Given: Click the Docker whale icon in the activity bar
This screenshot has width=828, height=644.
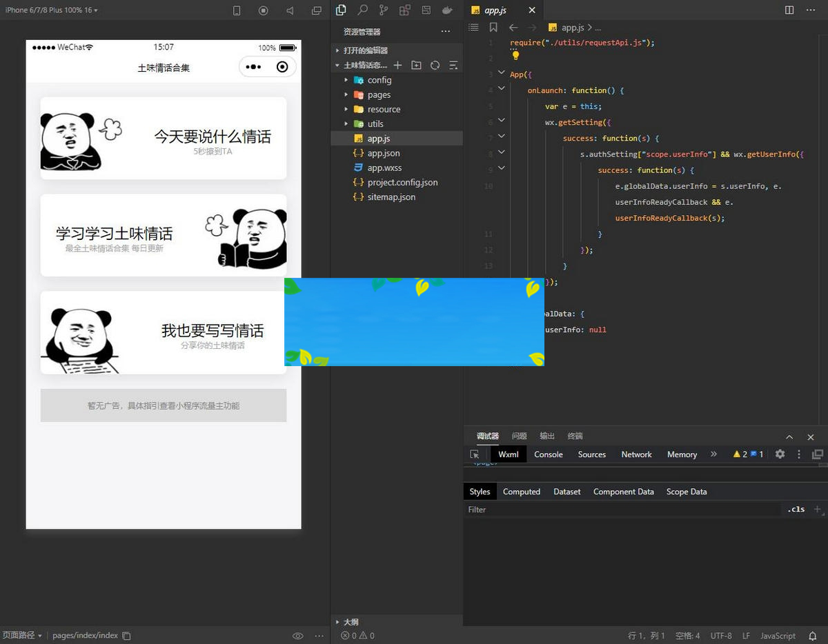Looking at the screenshot, I should (447, 10).
